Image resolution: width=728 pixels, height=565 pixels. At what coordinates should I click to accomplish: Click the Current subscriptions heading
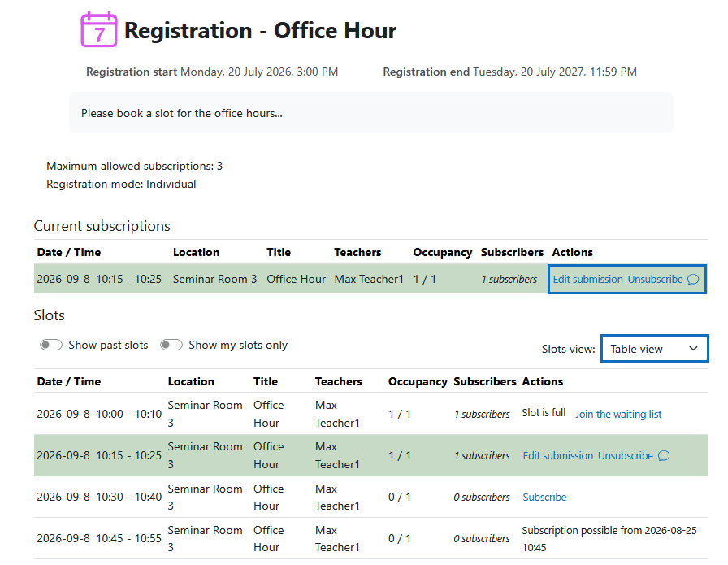[x=102, y=226]
